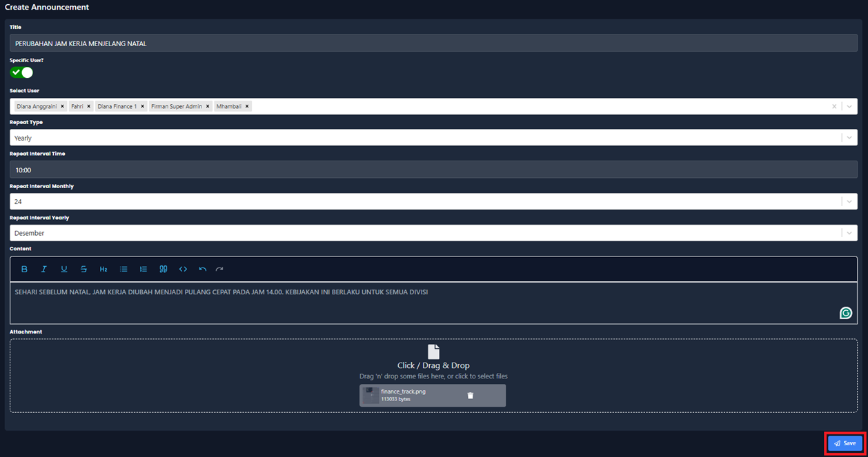The width and height of the screenshot is (868, 457).
Task: Remove Diana Finance 1 from selected users
Action: point(143,106)
